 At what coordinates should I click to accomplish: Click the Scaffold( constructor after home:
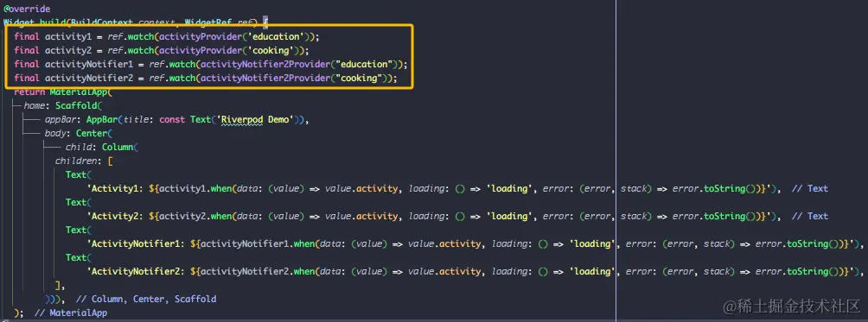click(x=80, y=105)
